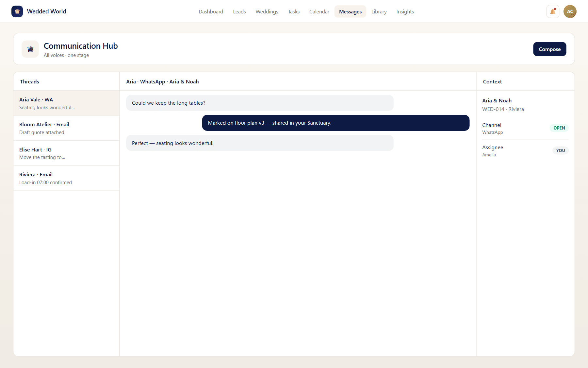Open the notifications bell
Viewport: 588px width, 368px height.
pyautogui.click(x=553, y=11)
